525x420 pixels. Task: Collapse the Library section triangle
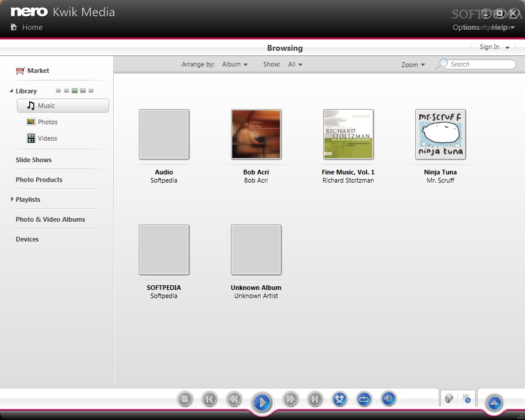12,91
